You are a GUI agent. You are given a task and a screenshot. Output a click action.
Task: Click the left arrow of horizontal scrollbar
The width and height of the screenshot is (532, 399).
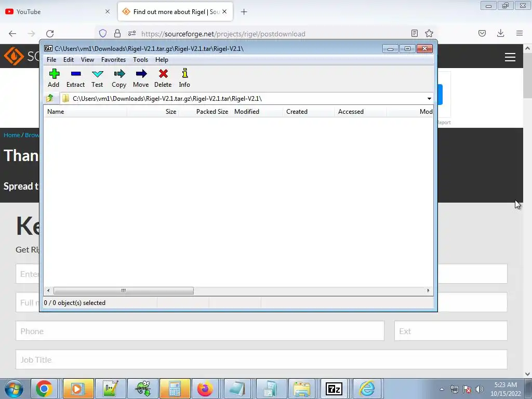pos(48,291)
